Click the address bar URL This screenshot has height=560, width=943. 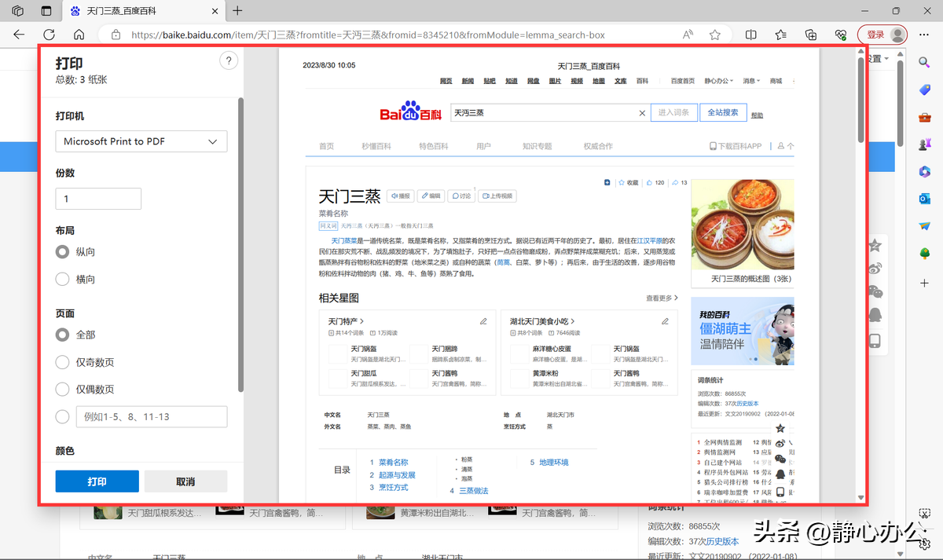[x=368, y=35]
